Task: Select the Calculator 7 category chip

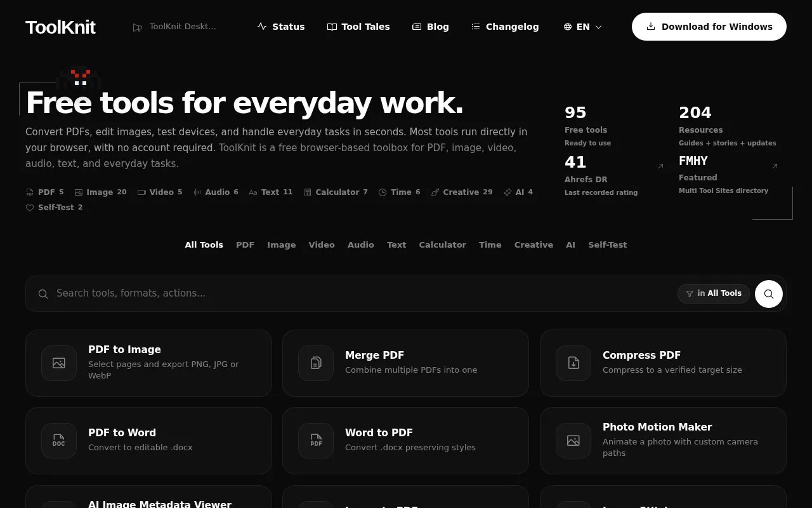Action: point(336,192)
